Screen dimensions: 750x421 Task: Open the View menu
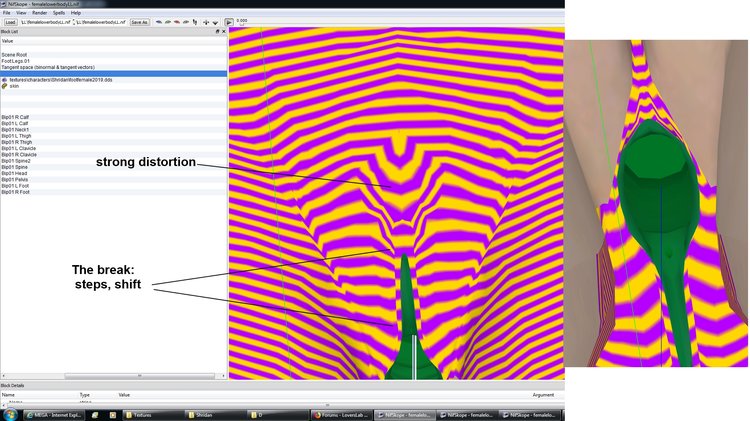pos(22,13)
